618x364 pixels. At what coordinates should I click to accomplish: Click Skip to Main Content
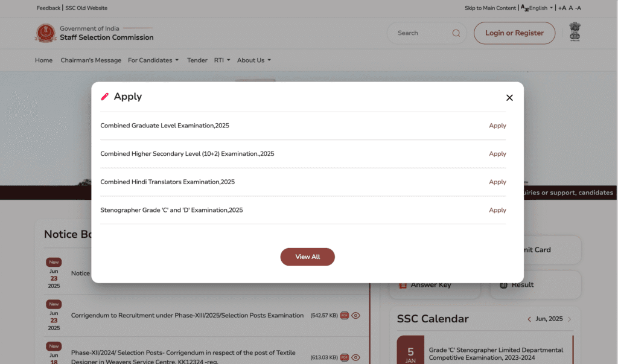coord(490,8)
